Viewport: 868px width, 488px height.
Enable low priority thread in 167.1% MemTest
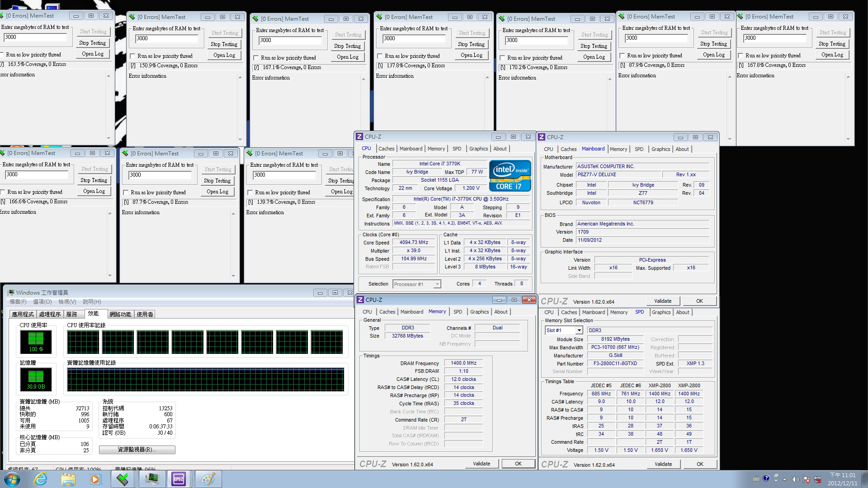(256, 58)
